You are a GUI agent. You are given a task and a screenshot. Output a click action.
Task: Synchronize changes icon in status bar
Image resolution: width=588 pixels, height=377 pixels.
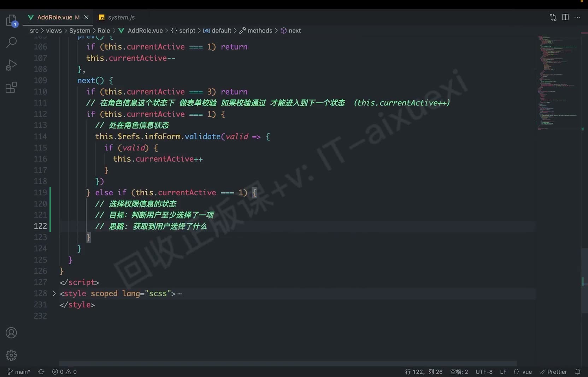pyautogui.click(x=41, y=372)
